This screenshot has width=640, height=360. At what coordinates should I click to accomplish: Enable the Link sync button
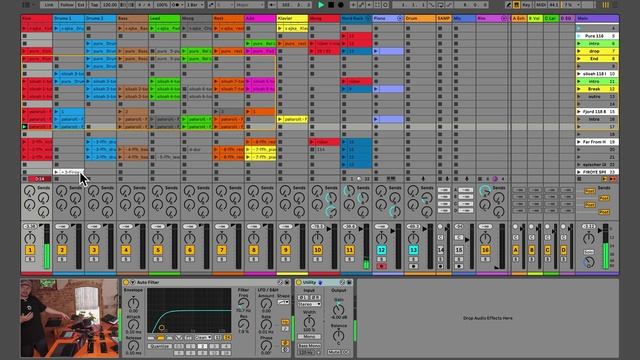pos(49,5)
